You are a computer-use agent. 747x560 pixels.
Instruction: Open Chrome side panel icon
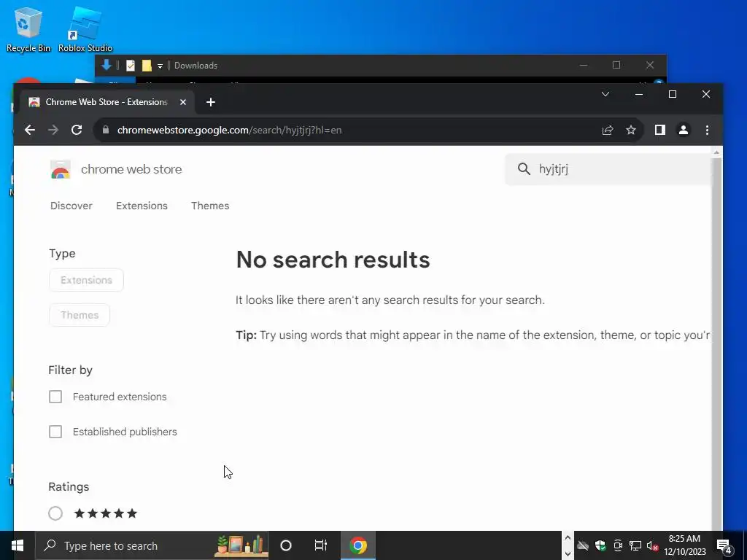(659, 130)
